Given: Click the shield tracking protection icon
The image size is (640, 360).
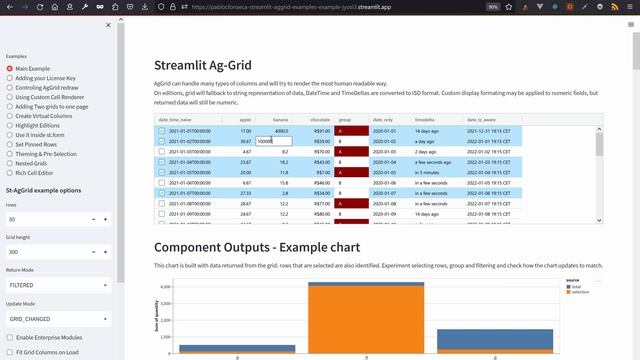Looking at the screenshot, I should pos(161,7).
